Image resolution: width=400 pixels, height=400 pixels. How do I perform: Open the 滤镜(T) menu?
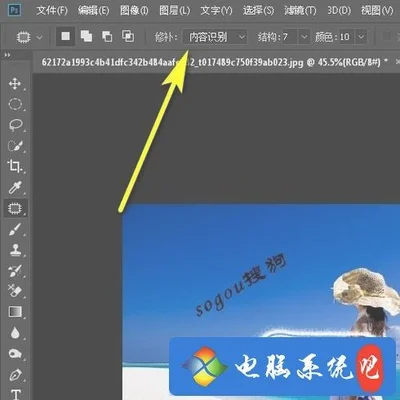click(x=300, y=11)
